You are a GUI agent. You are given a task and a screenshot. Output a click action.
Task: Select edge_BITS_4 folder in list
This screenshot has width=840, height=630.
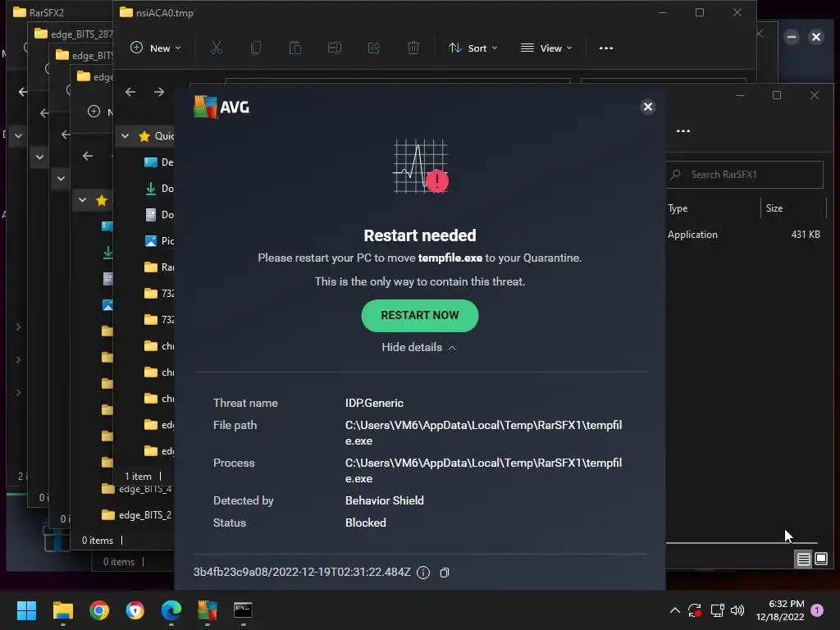tap(137, 489)
